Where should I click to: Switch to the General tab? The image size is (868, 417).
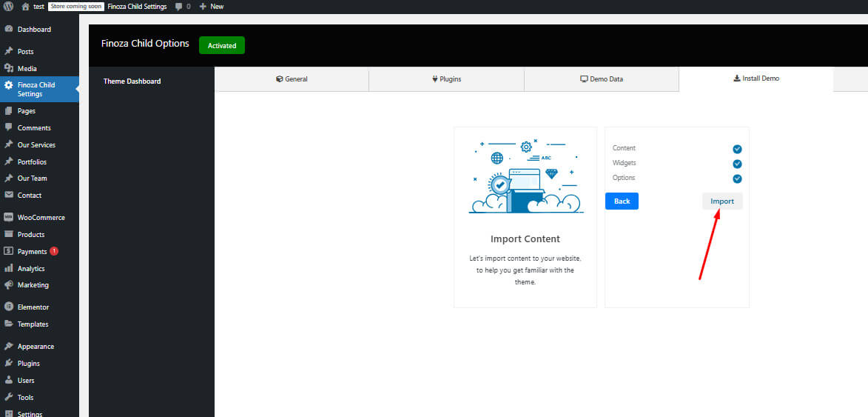tap(292, 79)
